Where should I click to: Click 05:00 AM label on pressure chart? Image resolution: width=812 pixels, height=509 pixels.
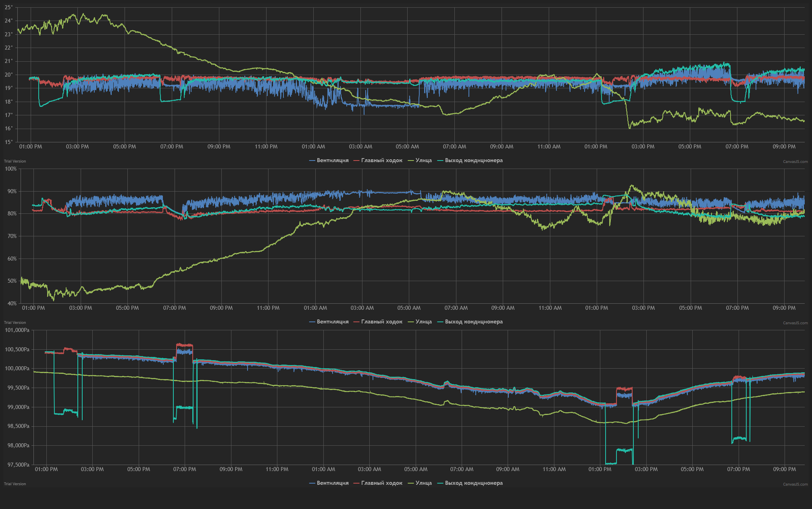tap(416, 469)
